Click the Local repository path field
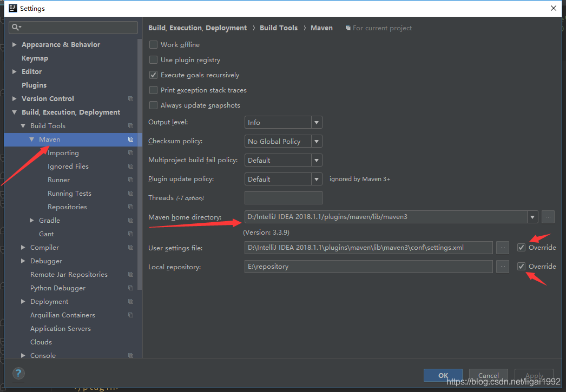Screen dimensions: 566x392 pyautogui.click(x=368, y=267)
